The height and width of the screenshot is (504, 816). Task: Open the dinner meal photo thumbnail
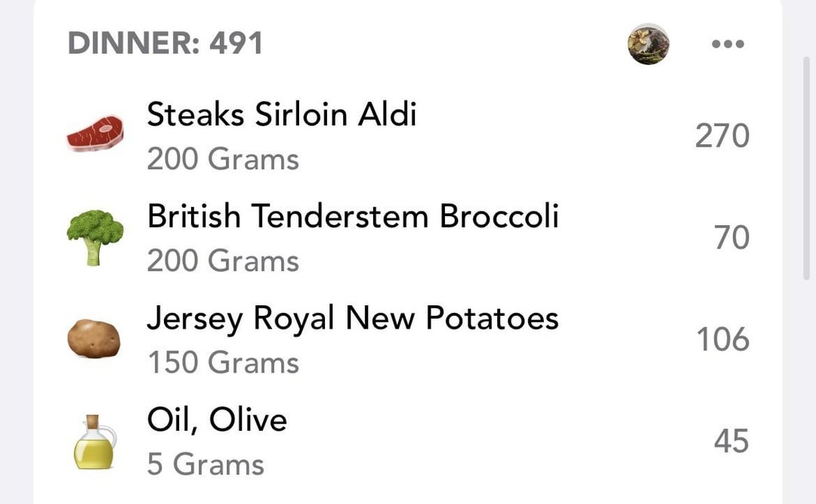648,44
